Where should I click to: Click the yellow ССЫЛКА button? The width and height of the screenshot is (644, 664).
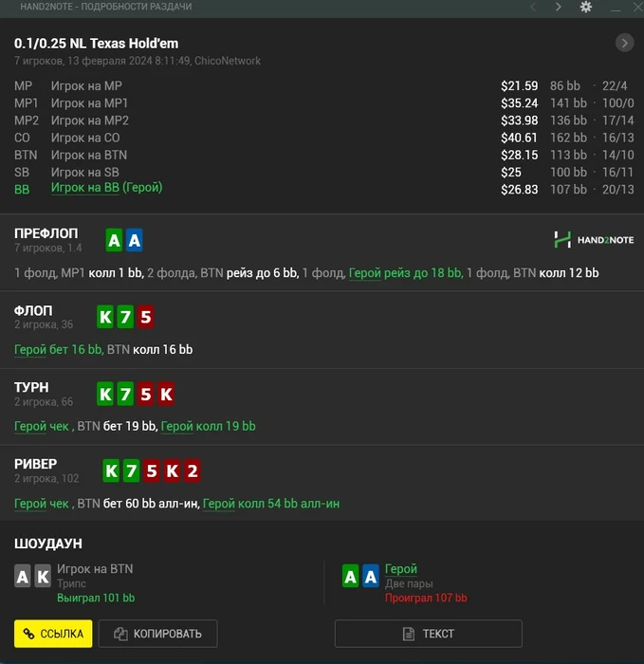(53, 634)
